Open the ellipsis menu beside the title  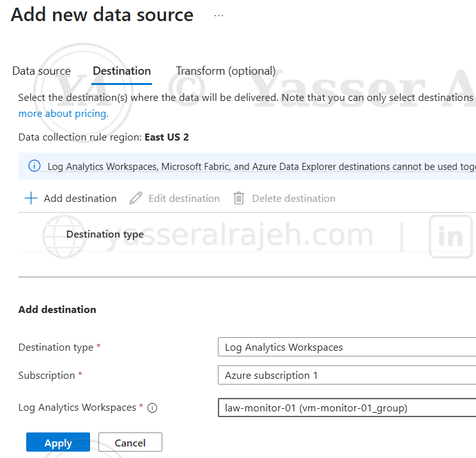(219, 15)
